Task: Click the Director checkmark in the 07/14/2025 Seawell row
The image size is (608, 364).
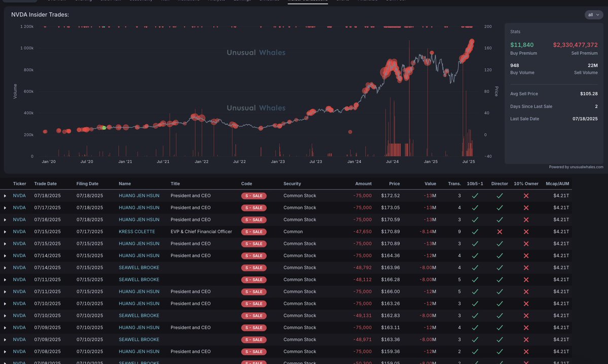Action: (499, 268)
